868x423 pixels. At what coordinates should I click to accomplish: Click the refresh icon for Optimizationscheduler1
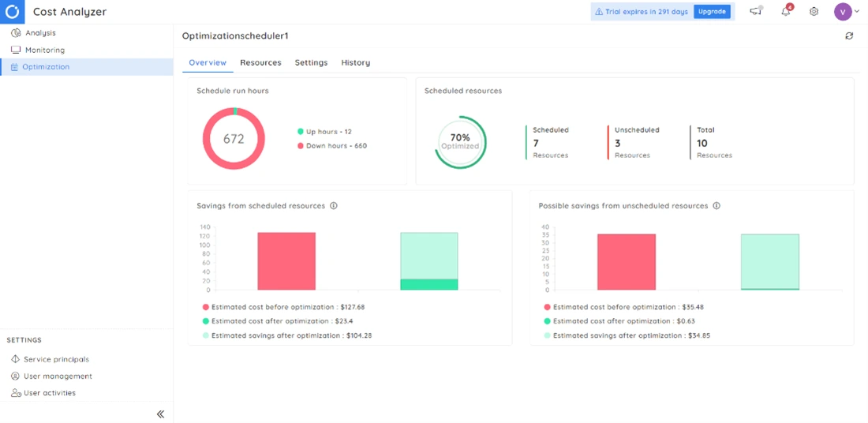849,36
